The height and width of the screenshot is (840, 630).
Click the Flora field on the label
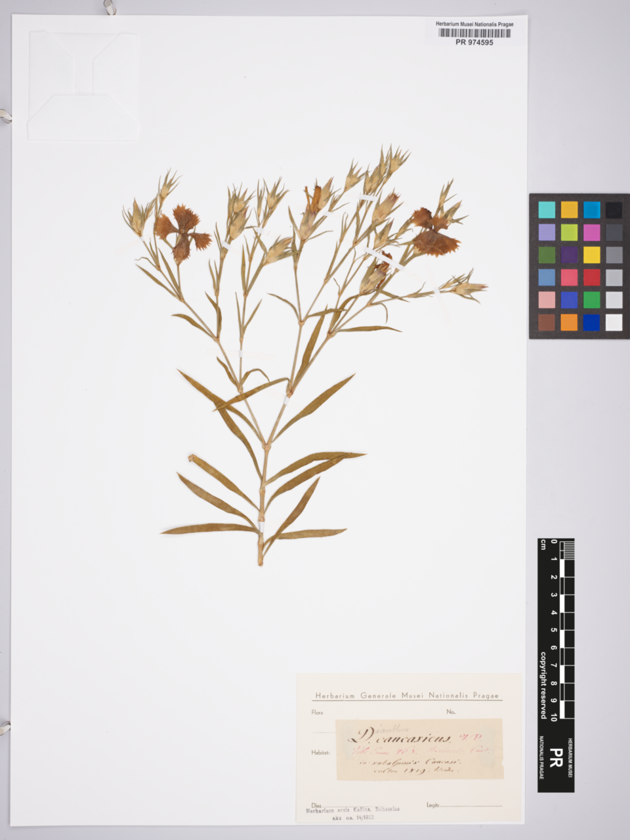click(318, 712)
